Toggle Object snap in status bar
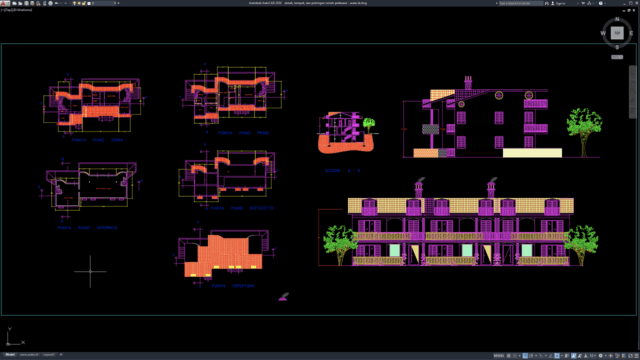The height and width of the screenshot is (360, 640). 557,356
